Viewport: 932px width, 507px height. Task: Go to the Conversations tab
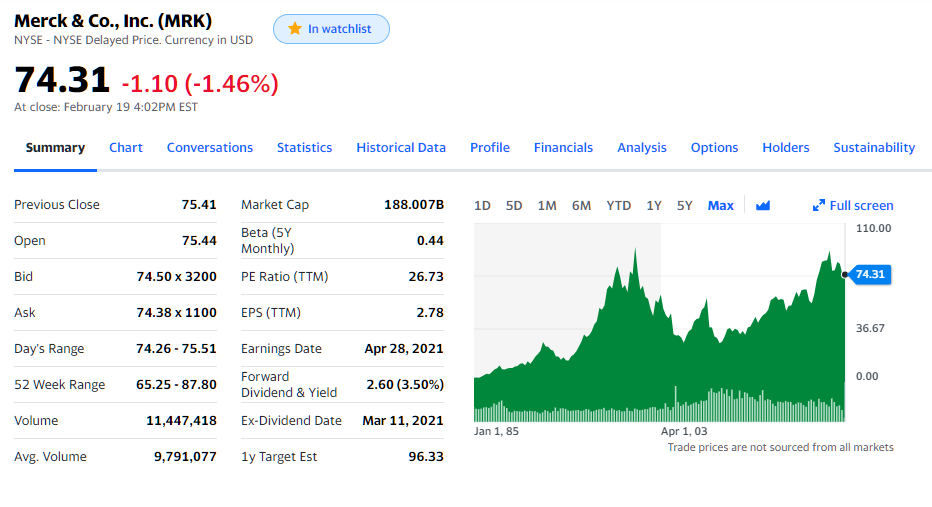tap(210, 147)
